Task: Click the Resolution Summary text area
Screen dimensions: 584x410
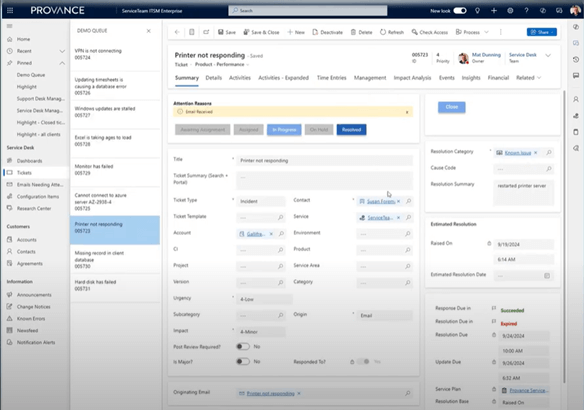Action: 524,193
